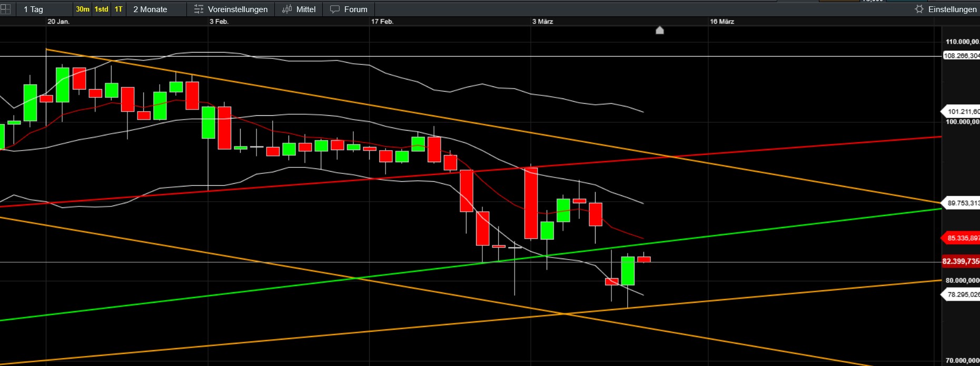Click the 80.000,000 price axis value

tap(962, 281)
